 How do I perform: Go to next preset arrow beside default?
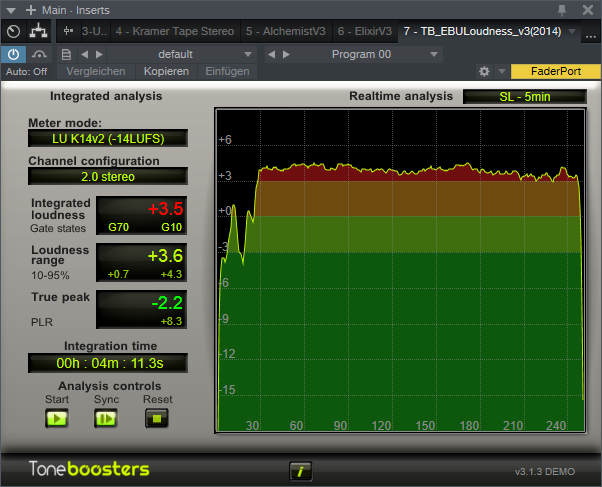pos(99,54)
